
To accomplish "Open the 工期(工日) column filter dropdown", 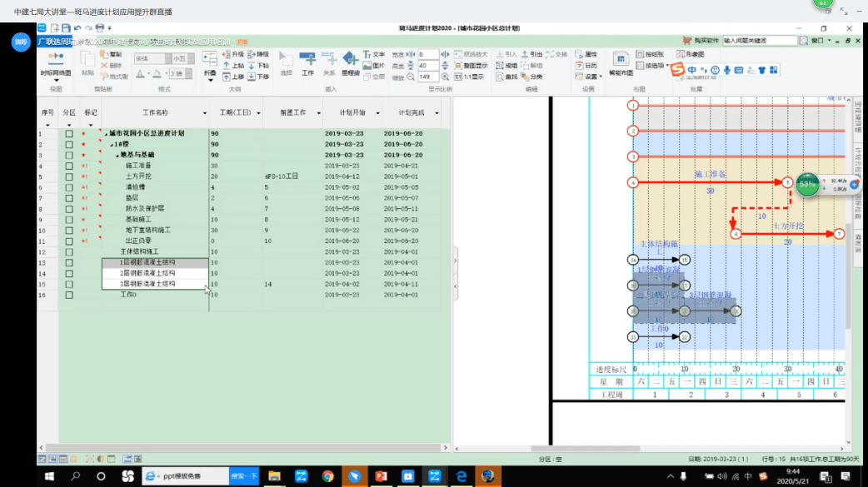I will click(x=258, y=113).
